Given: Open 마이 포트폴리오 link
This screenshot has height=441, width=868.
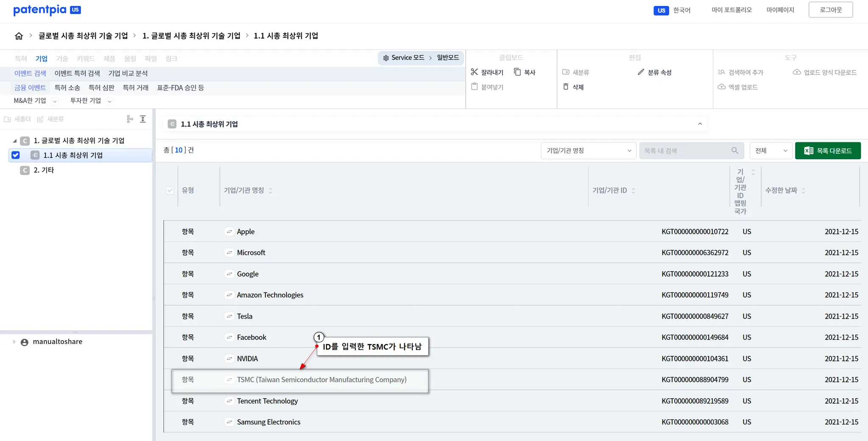Looking at the screenshot, I should pos(732,10).
